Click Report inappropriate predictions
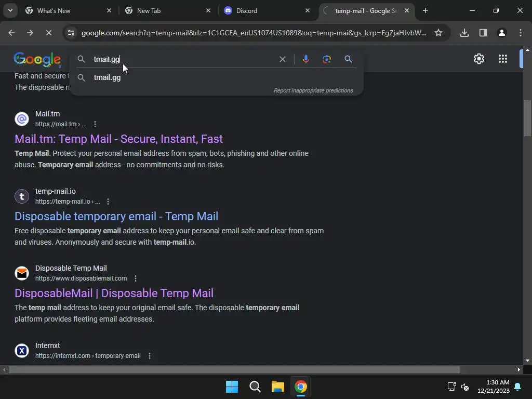The image size is (532, 399). [313, 90]
